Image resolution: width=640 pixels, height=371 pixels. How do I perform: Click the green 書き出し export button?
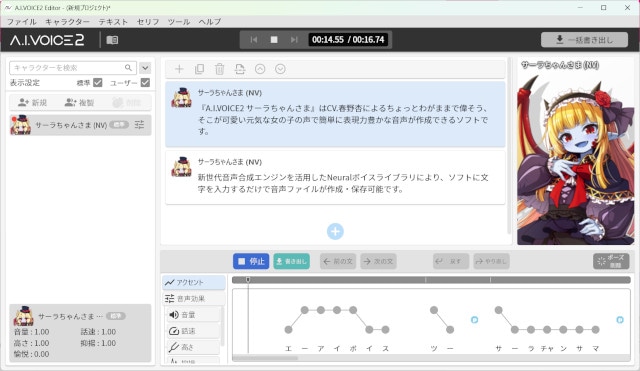(291, 261)
